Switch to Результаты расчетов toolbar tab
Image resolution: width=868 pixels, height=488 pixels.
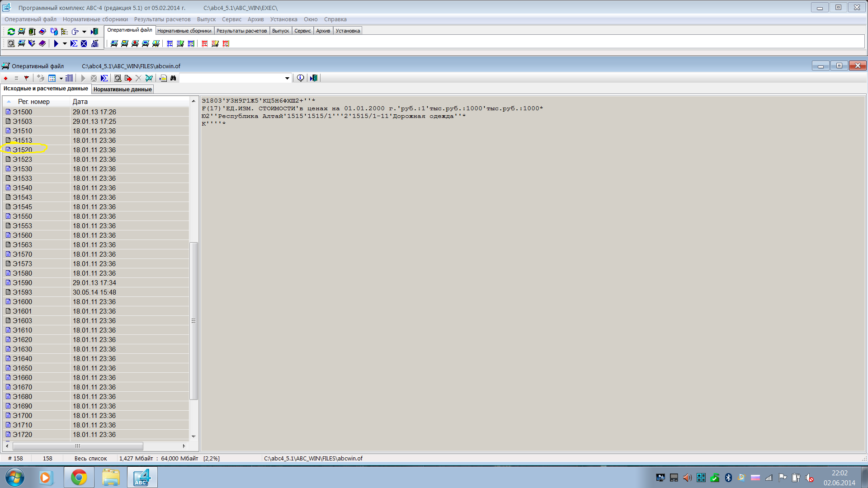coord(241,31)
